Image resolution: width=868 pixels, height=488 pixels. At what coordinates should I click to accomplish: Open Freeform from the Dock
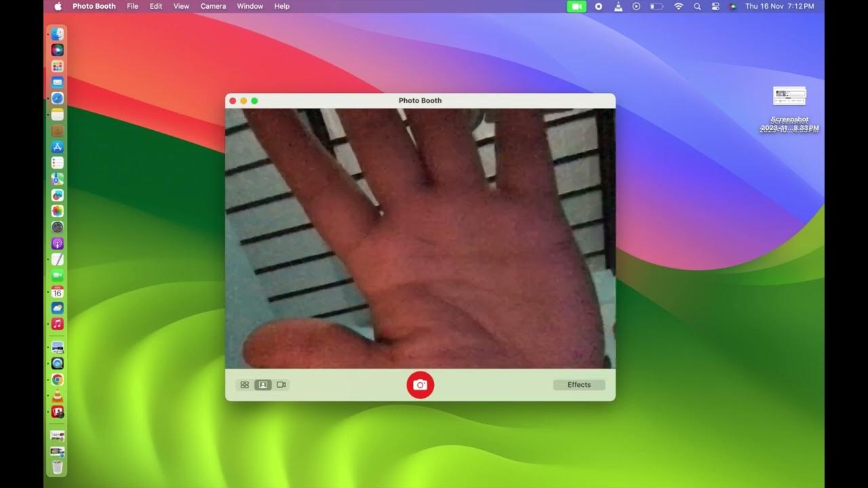[58, 195]
